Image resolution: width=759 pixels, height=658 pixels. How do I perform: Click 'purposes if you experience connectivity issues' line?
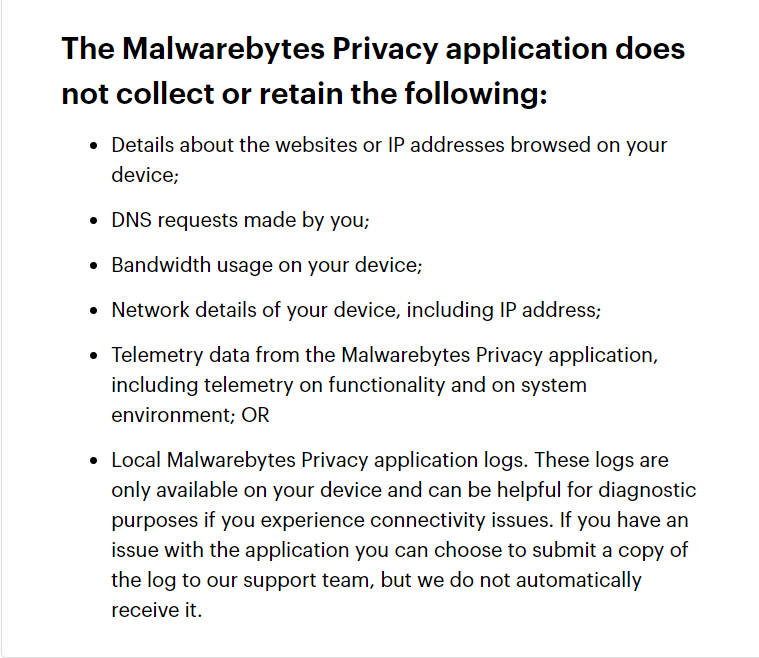click(400, 520)
